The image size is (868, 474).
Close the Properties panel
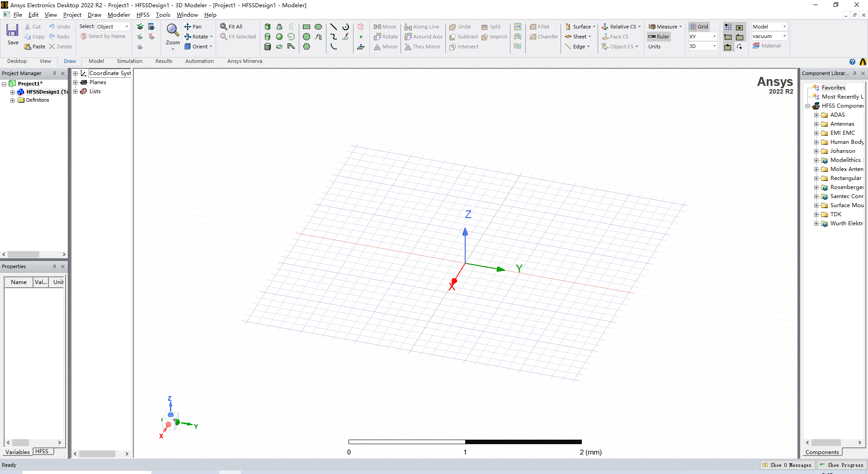pos(63,266)
